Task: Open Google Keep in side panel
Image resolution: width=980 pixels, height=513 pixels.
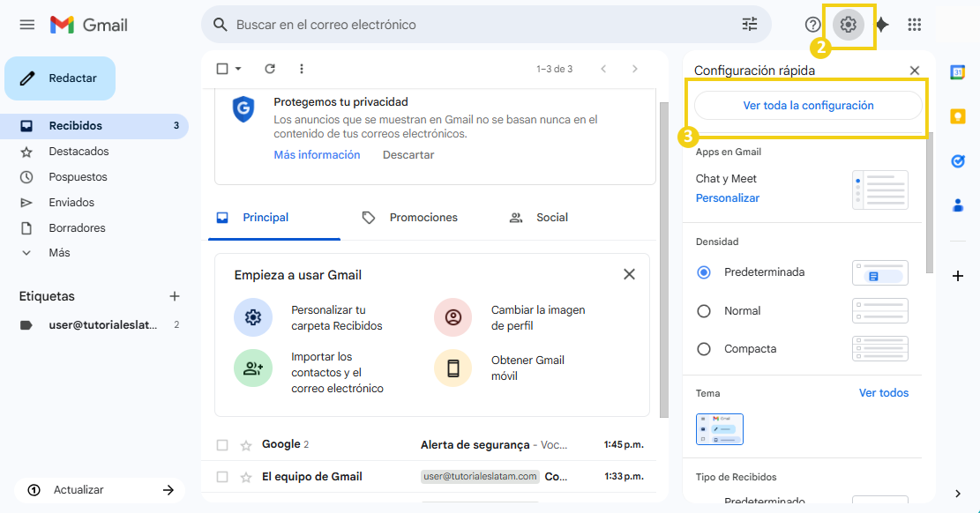Action: (x=957, y=117)
